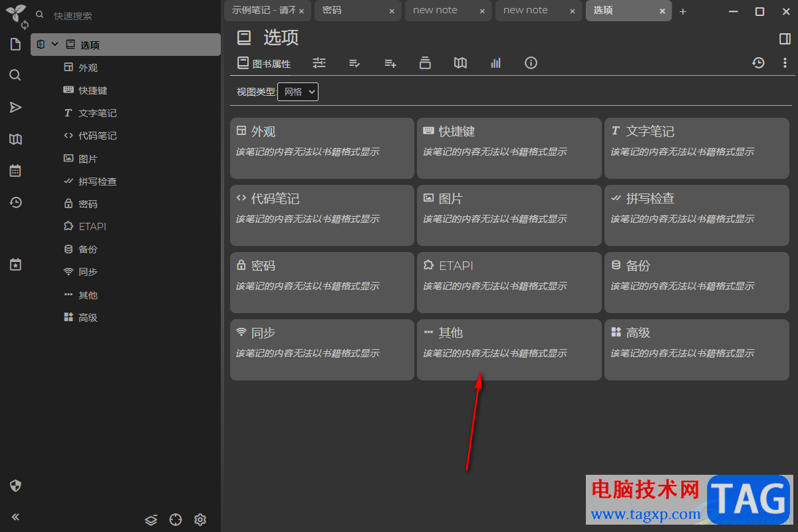Click the note info icon in ribbon
The width and height of the screenshot is (798, 532).
tap(531, 63)
